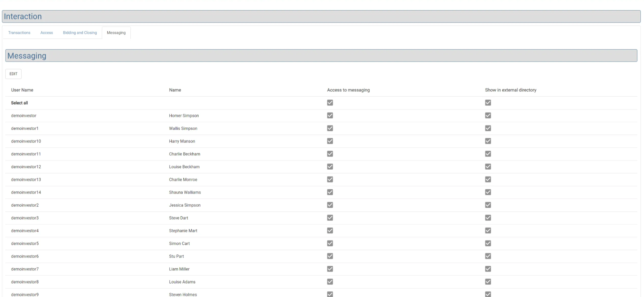Toggle Select all Access to messaging checkbox
The image size is (644, 297).
pyautogui.click(x=330, y=103)
